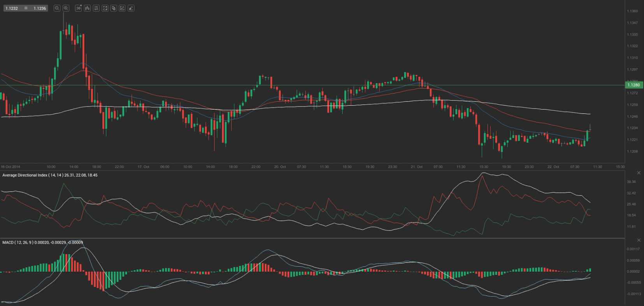
Task: Close the MACD indicator panel
Action: [x=639, y=240]
